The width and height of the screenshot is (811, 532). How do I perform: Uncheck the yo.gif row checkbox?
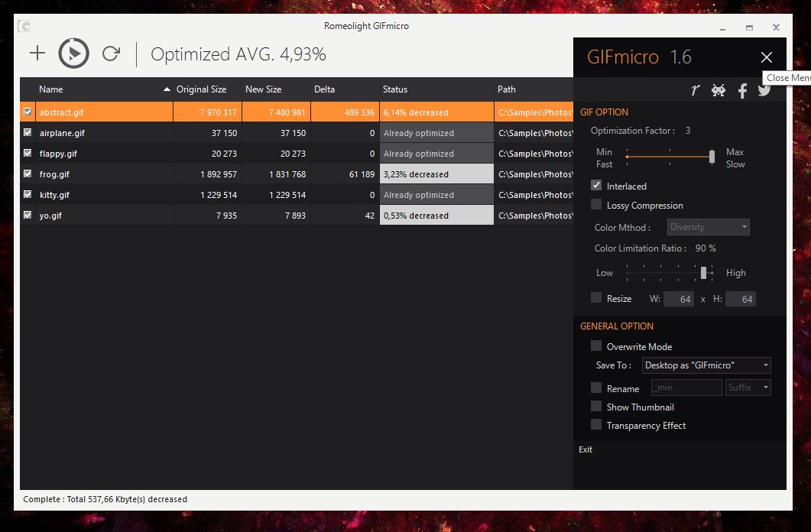28,215
